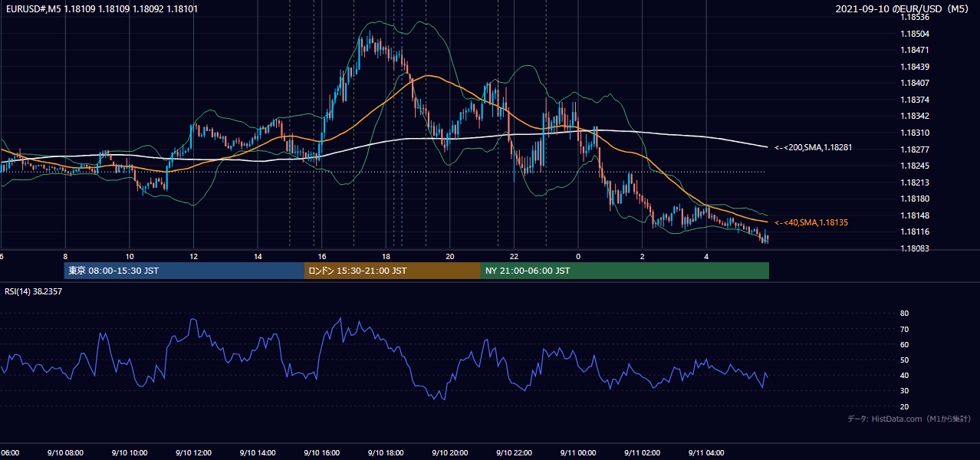Click the 9/11 00:00 date label
The width and height of the screenshot is (980, 460).
pyautogui.click(x=577, y=453)
